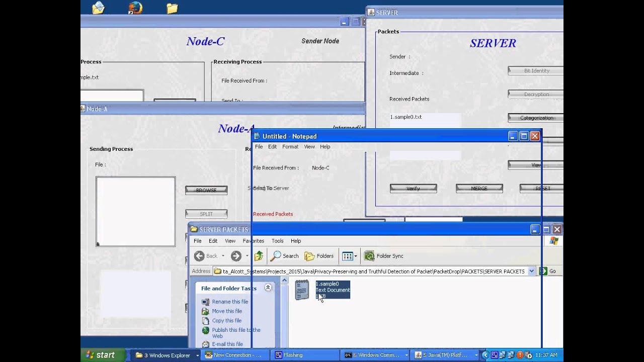This screenshot has height=362, width=644.
Task: Click Move this file link
Action: (227, 311)
